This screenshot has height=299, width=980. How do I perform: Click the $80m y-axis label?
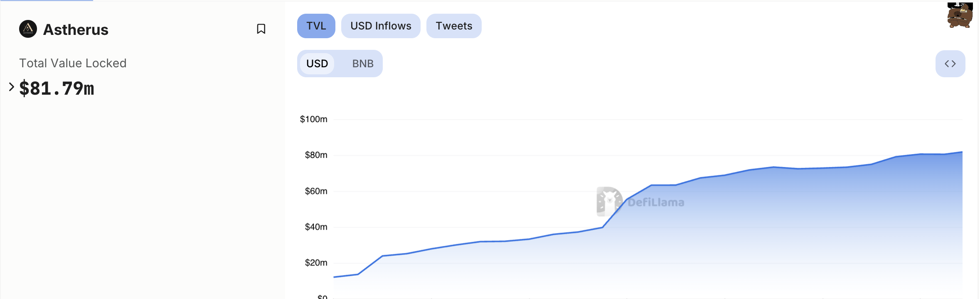coord(316,155)
